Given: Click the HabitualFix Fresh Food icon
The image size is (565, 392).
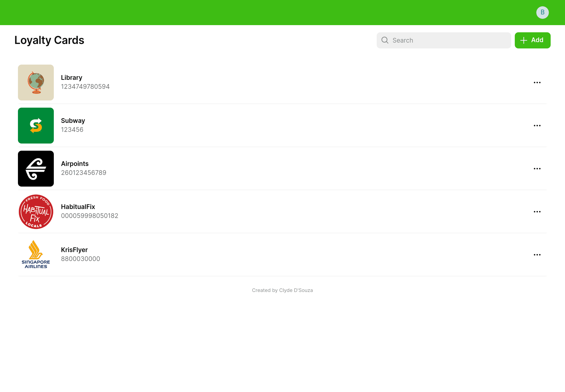Looking at the screenshot, I should [36, 211].
